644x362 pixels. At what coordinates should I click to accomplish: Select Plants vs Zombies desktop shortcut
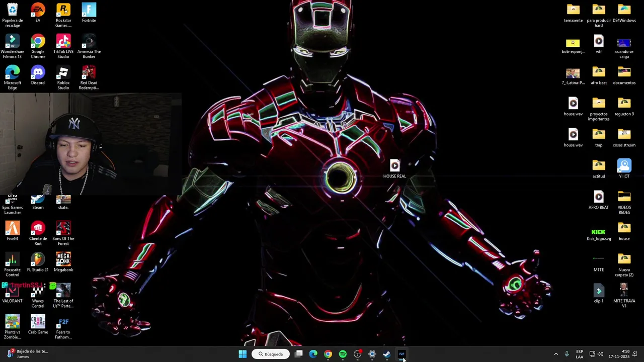12,327
